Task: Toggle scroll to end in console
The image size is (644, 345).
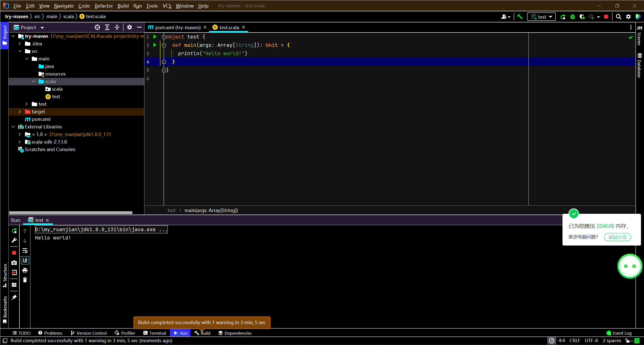Action: pos(25,260)
